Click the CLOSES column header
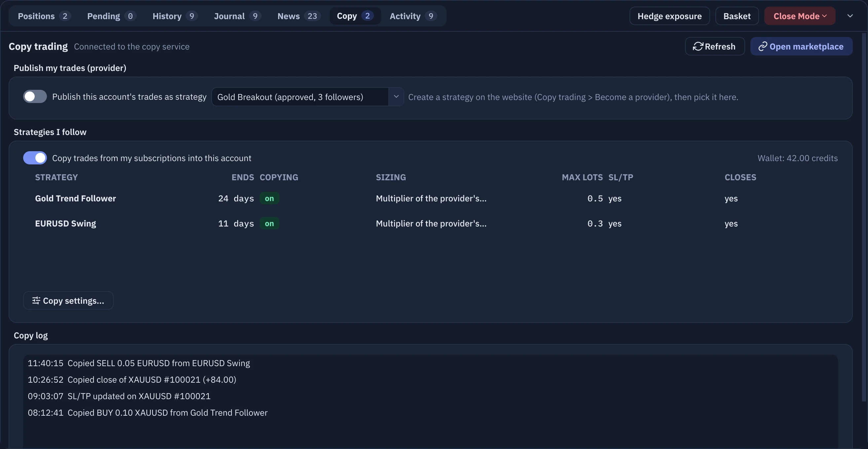The image size is (868, 449). click(x=740, y=177)
